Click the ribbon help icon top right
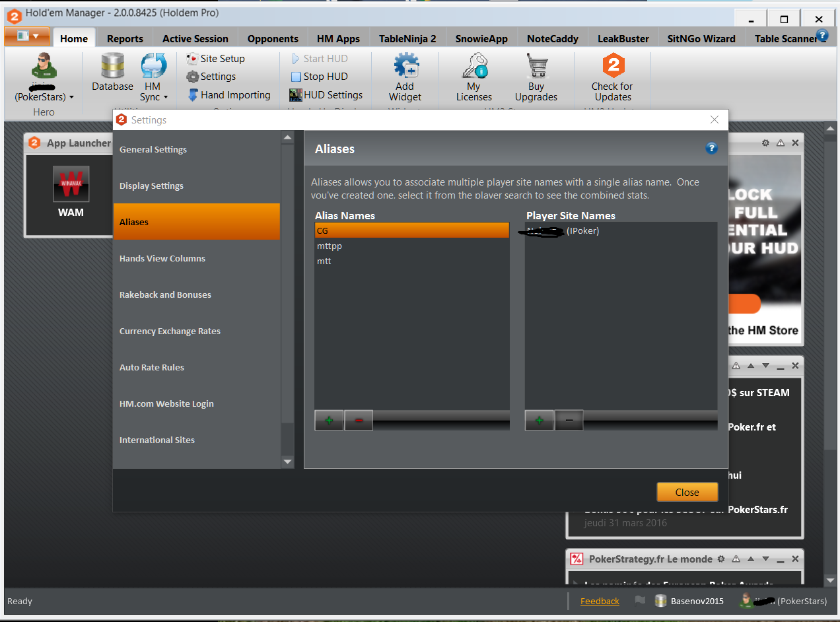The width and height of the screenshot is (840, 622). [822, 35]
